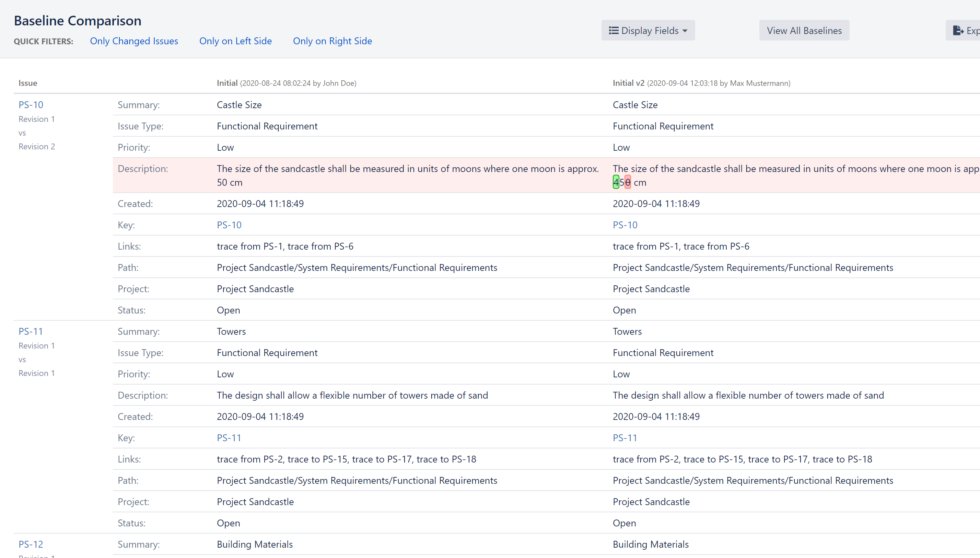Click the red deleted '0' diff highlight
Image resolution: width=980 pixels, height=558 pixels.
[627, 182]
